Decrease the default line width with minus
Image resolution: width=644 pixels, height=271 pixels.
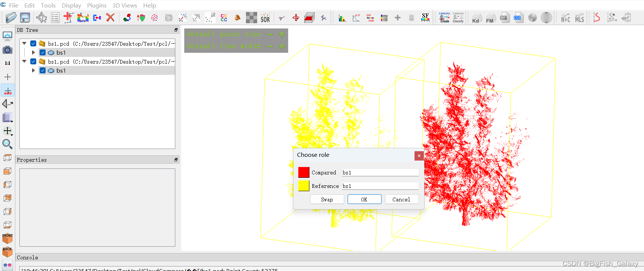(270, 46)
